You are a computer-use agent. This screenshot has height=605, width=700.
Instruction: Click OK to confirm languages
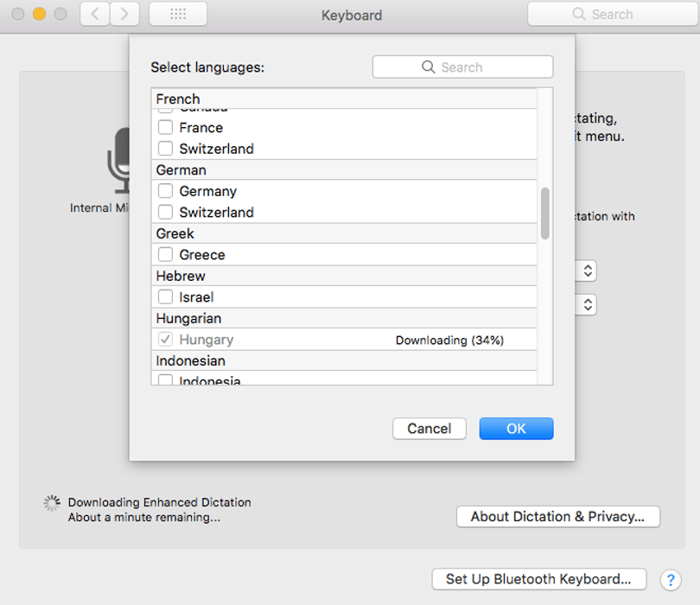tap(516, 429)
